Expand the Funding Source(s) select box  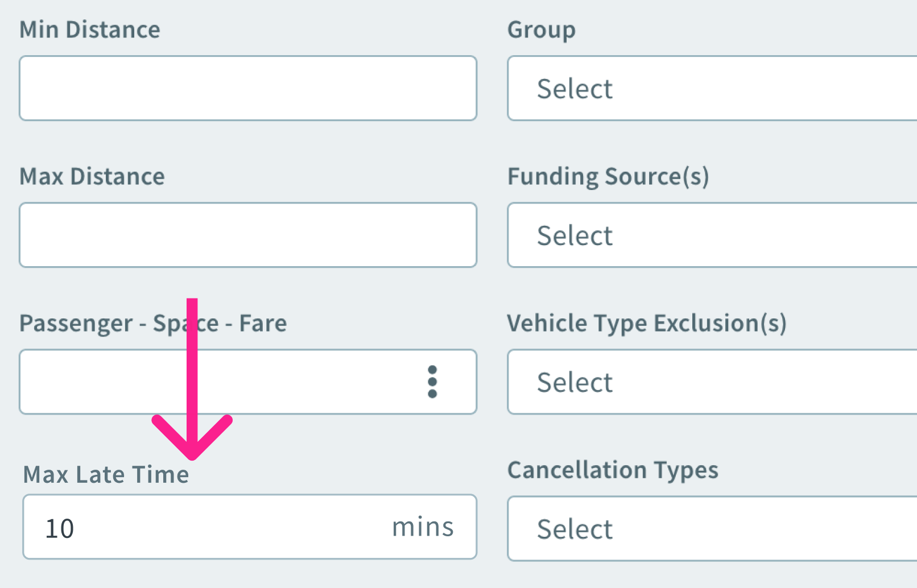711,235
